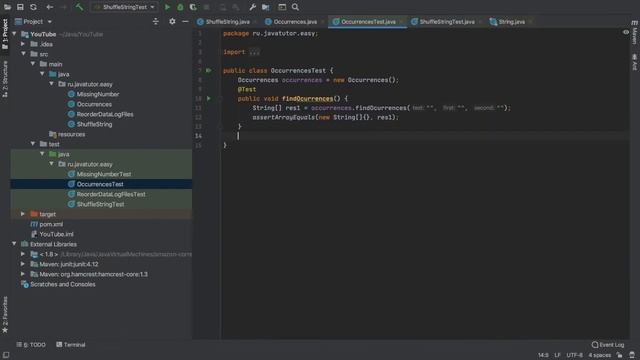Click the window-like icon beside search
Viewport: 640px width, 360px height.
(282, 7)
